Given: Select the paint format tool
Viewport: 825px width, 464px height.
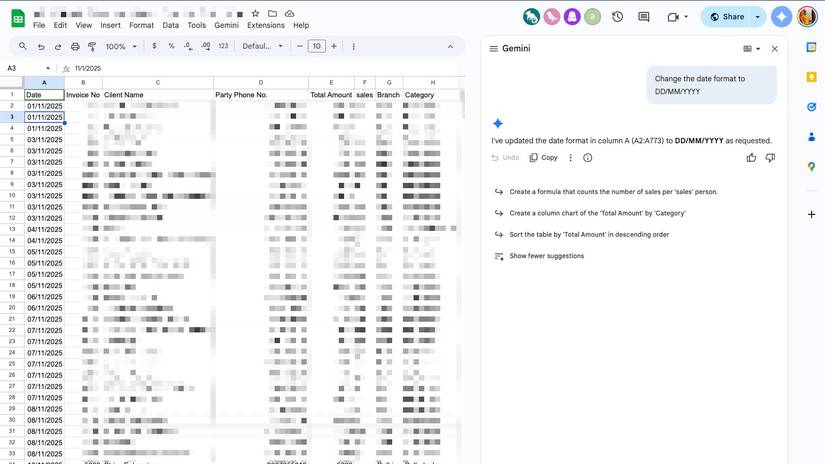Looking at the screenshot, I should (x=92, y=46).
